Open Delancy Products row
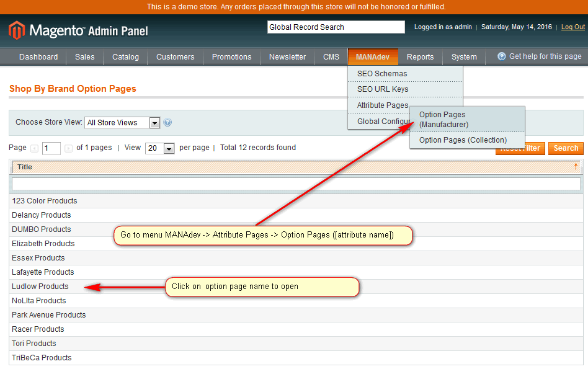588x369 pixels. (x=296, y=215)
